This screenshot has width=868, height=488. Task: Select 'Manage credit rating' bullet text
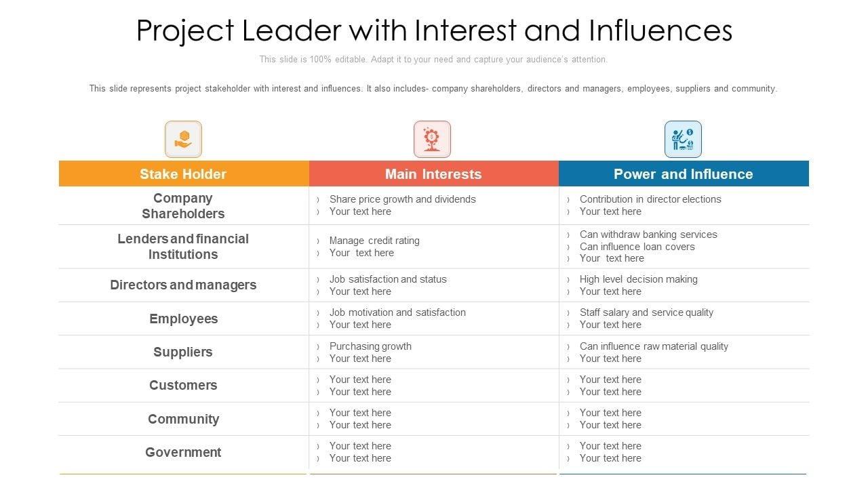coord(374,241)
